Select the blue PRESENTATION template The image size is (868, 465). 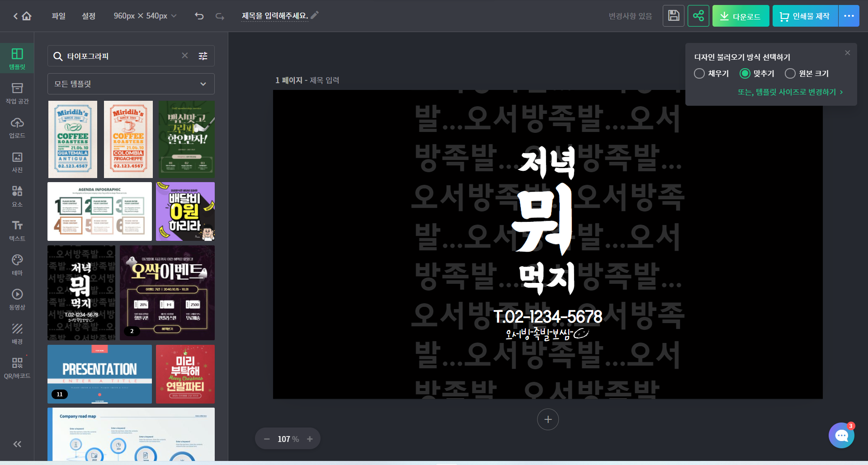point(99,374)
